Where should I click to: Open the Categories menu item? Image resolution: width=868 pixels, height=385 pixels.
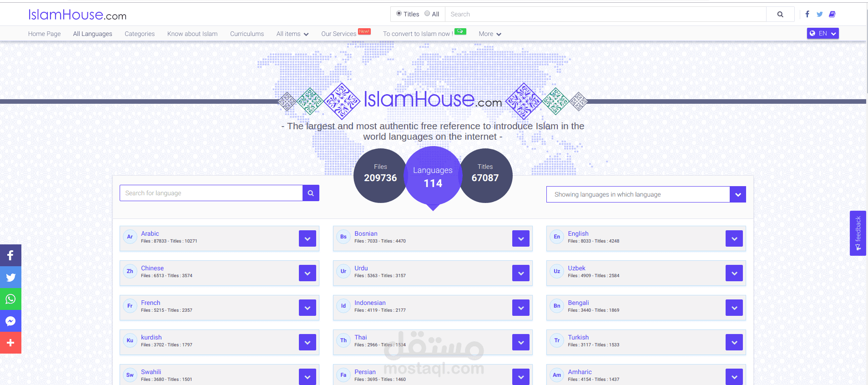tap(140, 34)
